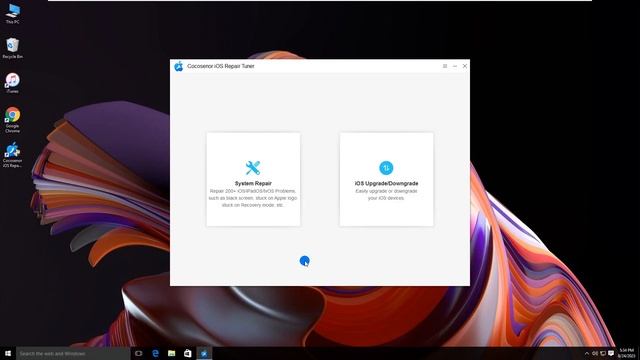
Task: Click the Cocosenor taskbar app button
Action: (x=204, y=353)
